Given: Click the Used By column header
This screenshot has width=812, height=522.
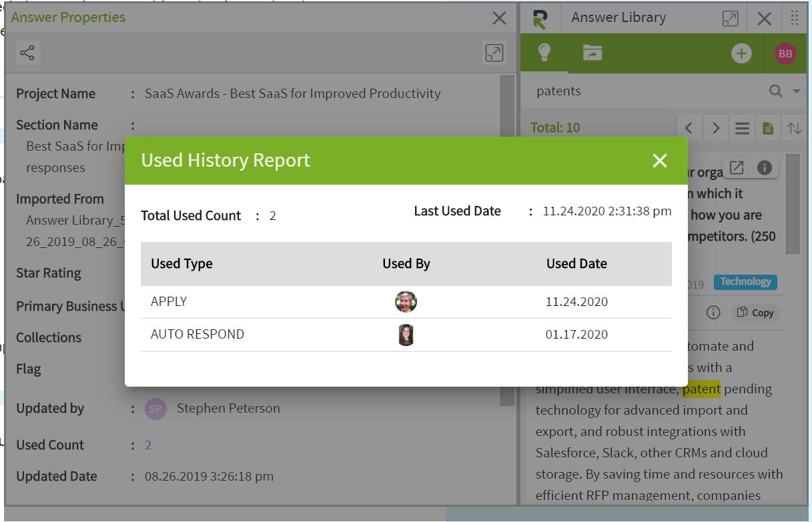Looking at the screenshot, I should pos(406,263).
